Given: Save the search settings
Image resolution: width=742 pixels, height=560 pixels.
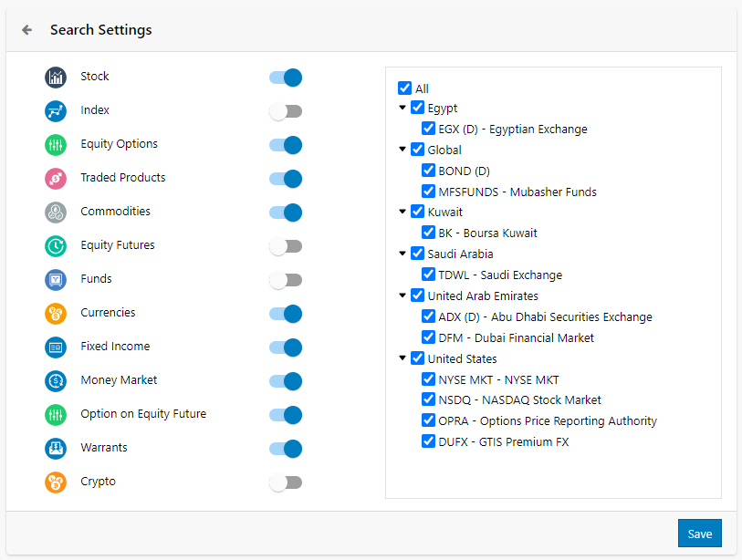Looking at the screenshot, I should pyautogui.click(x=699, y=533).
